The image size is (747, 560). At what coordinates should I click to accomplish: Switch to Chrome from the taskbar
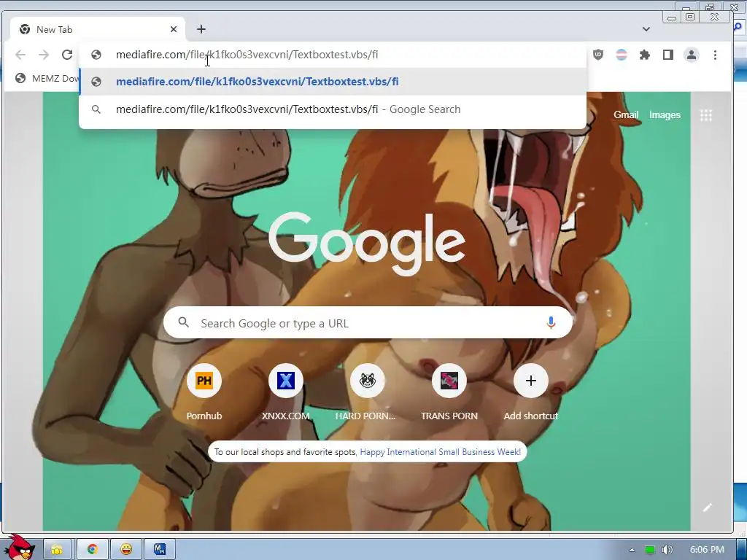pyautogui.click(x=93, y=550)
